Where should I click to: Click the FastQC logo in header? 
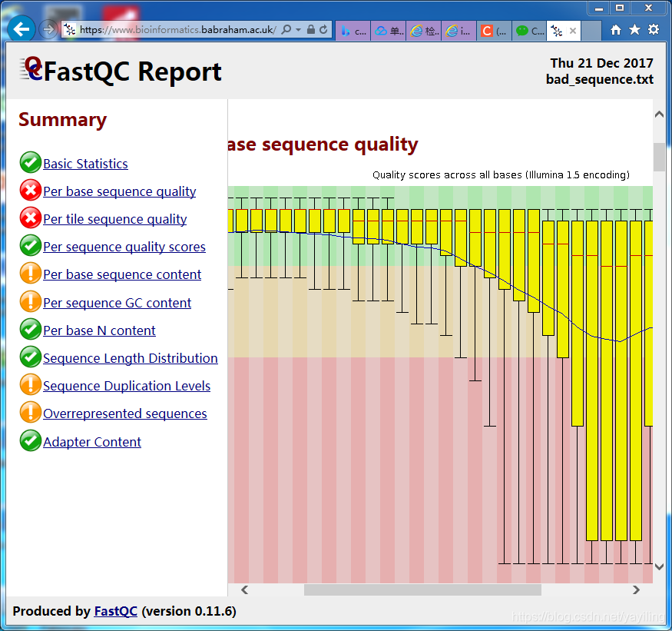(x=31, y=68)
